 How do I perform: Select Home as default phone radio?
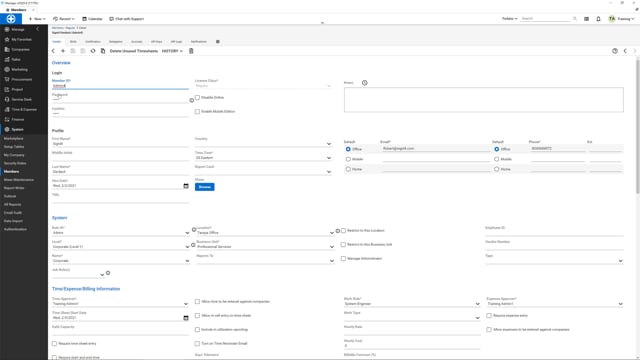[497, 169]
